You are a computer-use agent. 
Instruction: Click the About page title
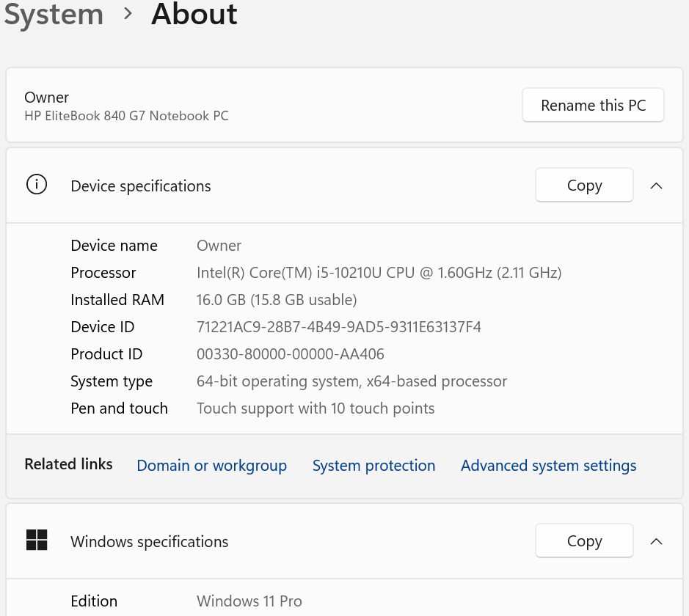(x=194, y=14)
